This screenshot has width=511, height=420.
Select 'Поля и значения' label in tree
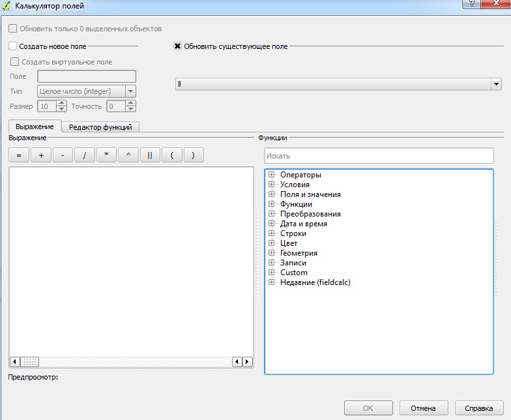[310, 194]
